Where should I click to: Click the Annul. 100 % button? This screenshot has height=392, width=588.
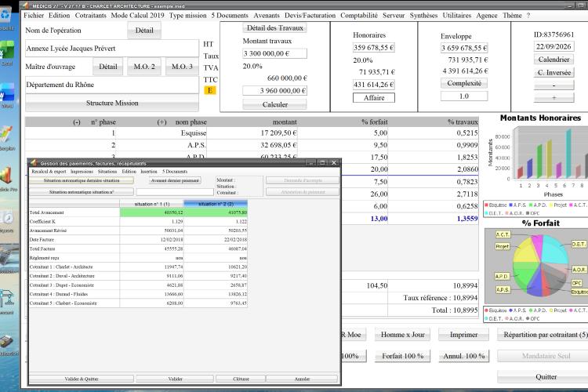coord(464,356)
